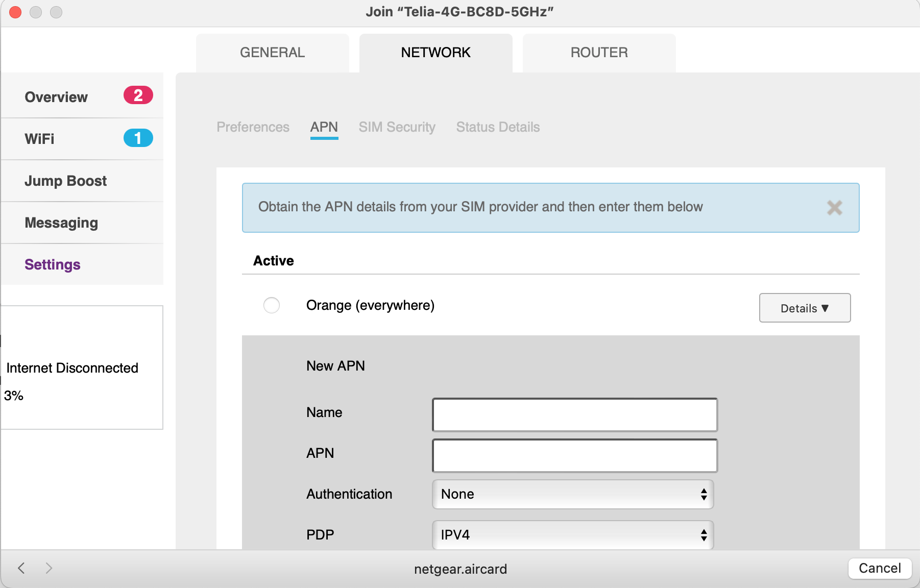Expand Details for the Orange APN
The width and height of the screenshot is (920, 588).
[805, 308]
